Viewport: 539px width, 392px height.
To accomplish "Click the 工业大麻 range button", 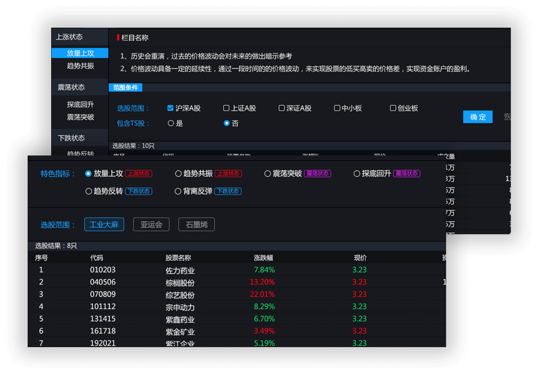I will pyautogui.click(x=104, y=224).
